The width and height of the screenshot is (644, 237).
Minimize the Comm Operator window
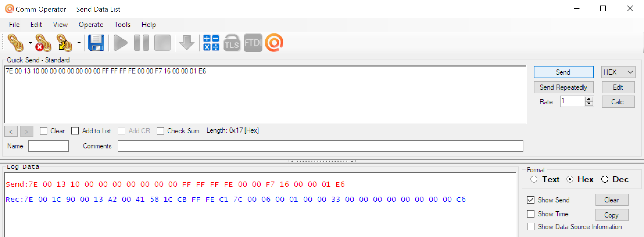[577, 9]
